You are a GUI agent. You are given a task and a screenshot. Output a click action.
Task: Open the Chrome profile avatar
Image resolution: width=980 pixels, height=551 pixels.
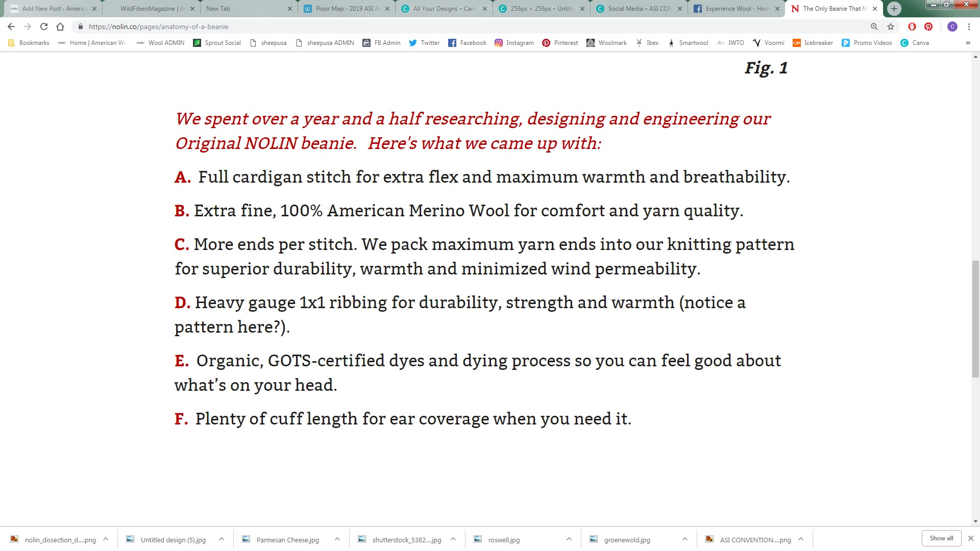[952, 27]
